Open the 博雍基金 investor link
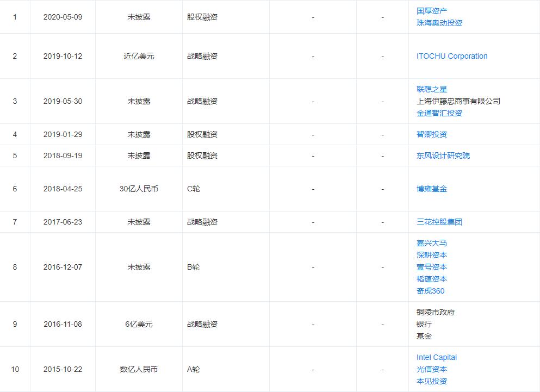 tap(432, 189)
